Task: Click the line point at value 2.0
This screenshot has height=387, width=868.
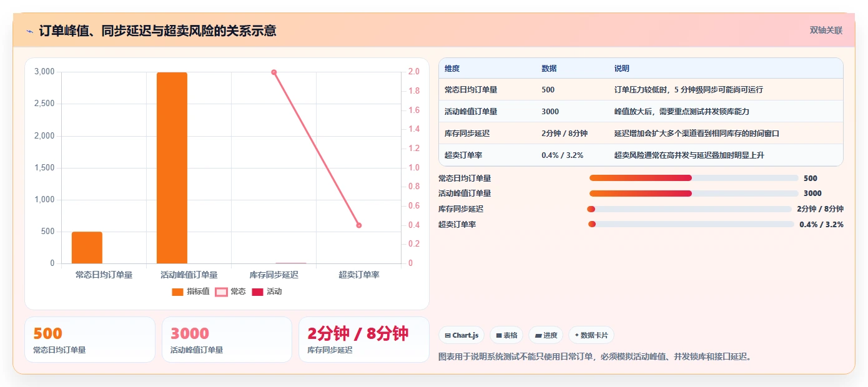Action: pos(274,72)
